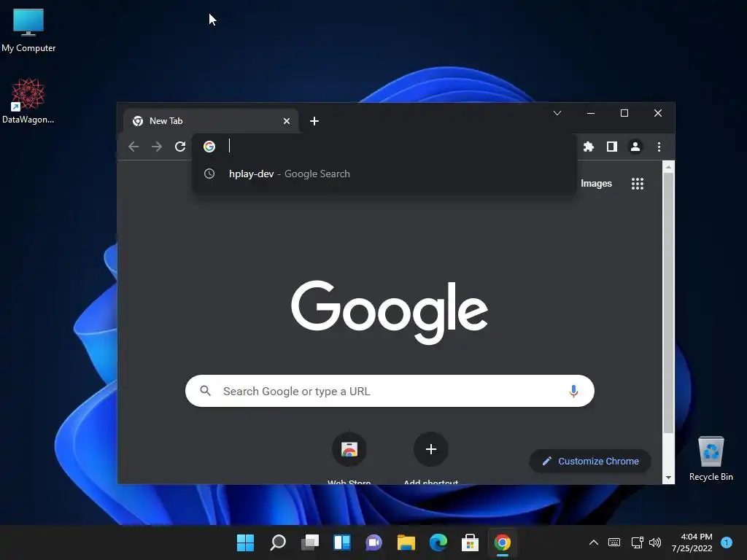Open the Google apps grid

[638, 184]
